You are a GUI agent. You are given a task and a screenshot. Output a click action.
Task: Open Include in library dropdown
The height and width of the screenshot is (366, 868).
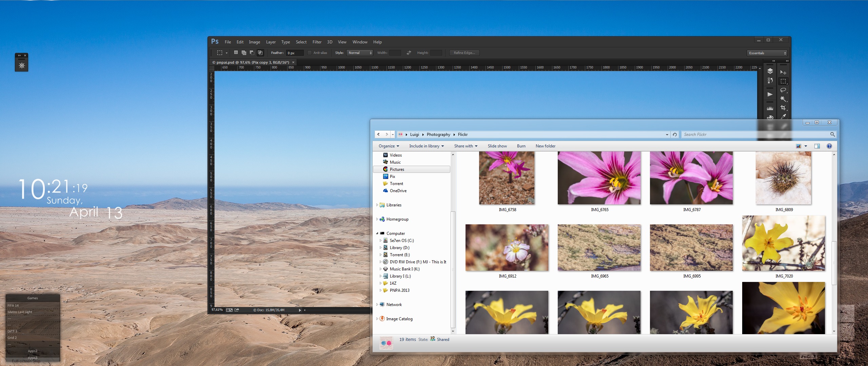tap(426, 146)
